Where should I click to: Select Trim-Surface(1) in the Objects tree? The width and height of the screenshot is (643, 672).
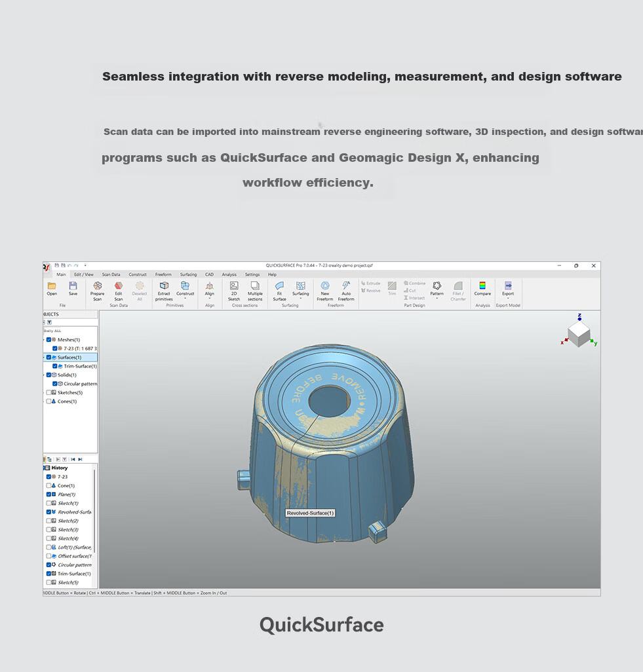pyautogui.click(x=75, y=366)
